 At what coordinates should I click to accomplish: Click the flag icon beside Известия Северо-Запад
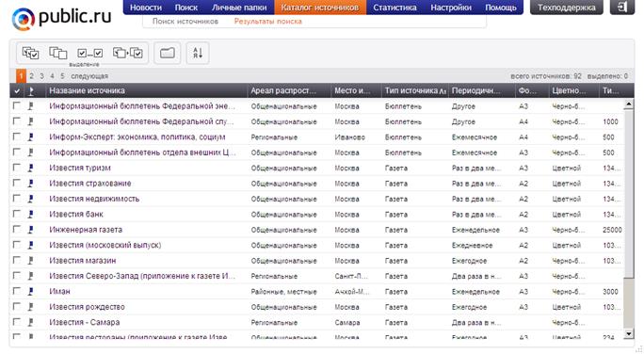31,276
